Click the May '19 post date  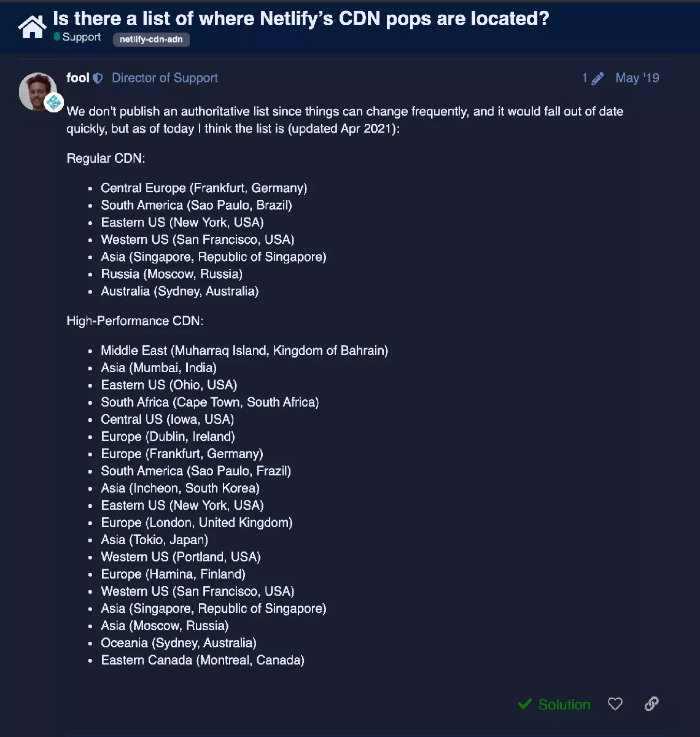point(637,78)
